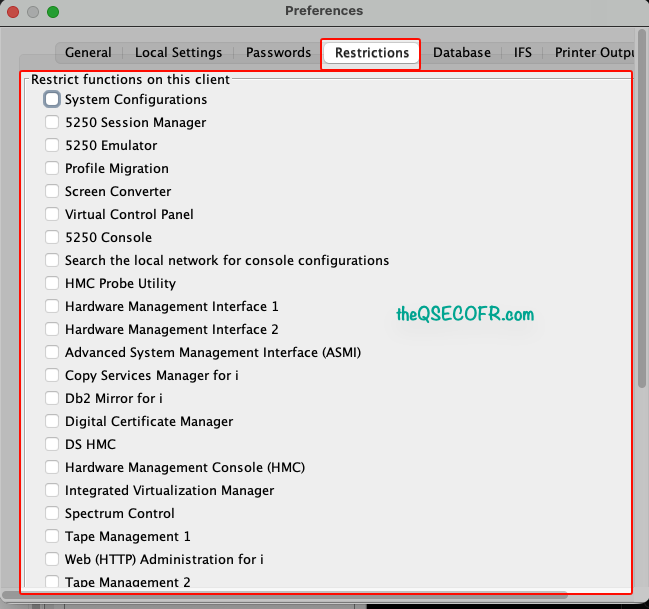The width and height of the screenshot is (649, 609).
Task: Toggle the 5250 Emulator restriction
Action: 52,145
